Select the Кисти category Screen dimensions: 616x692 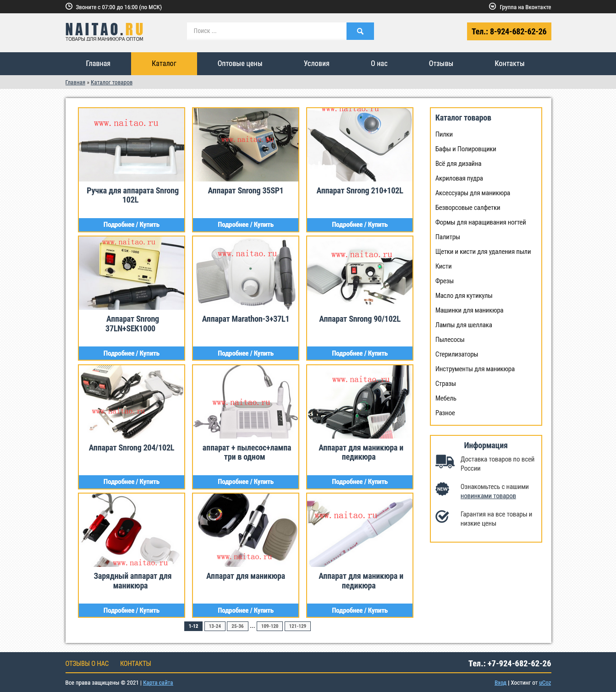444,266
